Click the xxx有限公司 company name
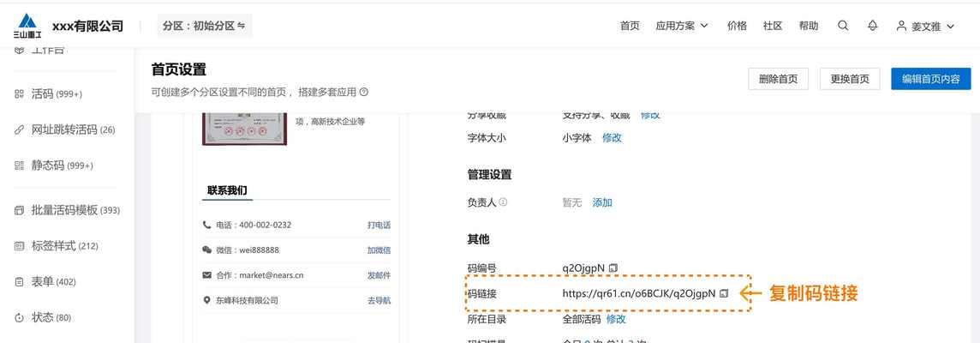 pyautogui.click(x=87, y=26)
